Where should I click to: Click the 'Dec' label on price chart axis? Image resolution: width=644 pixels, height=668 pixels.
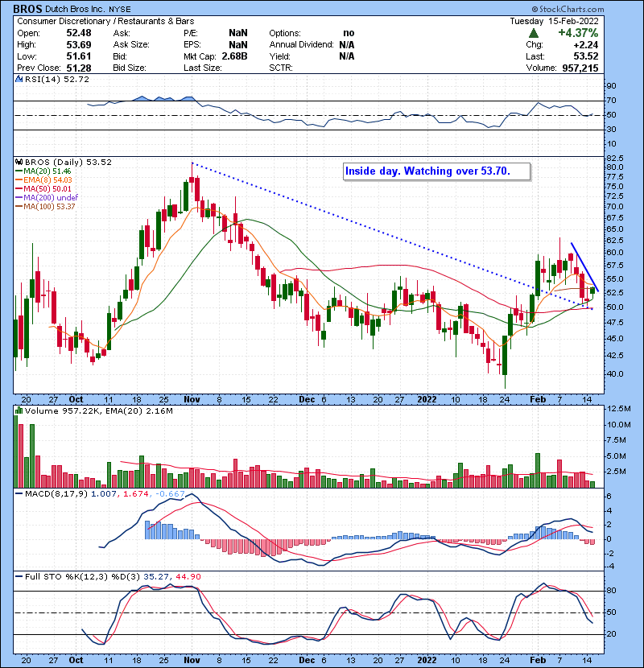coord(307,400)
